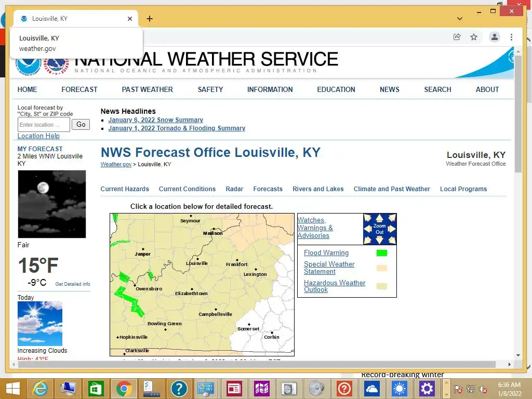The width and height of the screenshot is (532, 399).
Task: Click the green Flood Warning color swatch
Action: [382, 253]
